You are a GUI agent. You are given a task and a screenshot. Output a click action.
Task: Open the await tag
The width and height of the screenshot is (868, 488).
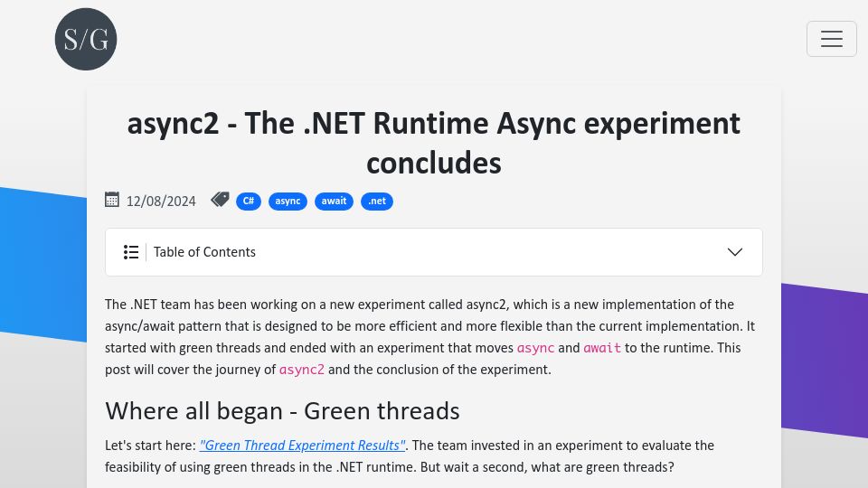click(334, 201)
